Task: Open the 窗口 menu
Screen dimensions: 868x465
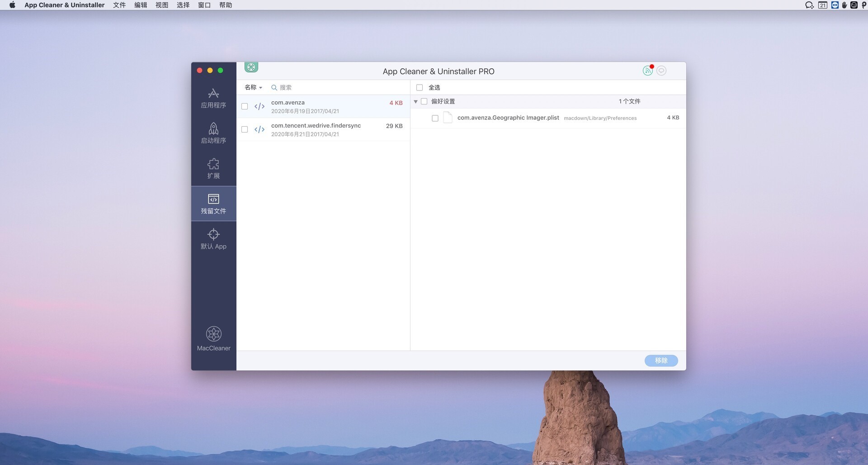Action: click(x=204, y=5)
